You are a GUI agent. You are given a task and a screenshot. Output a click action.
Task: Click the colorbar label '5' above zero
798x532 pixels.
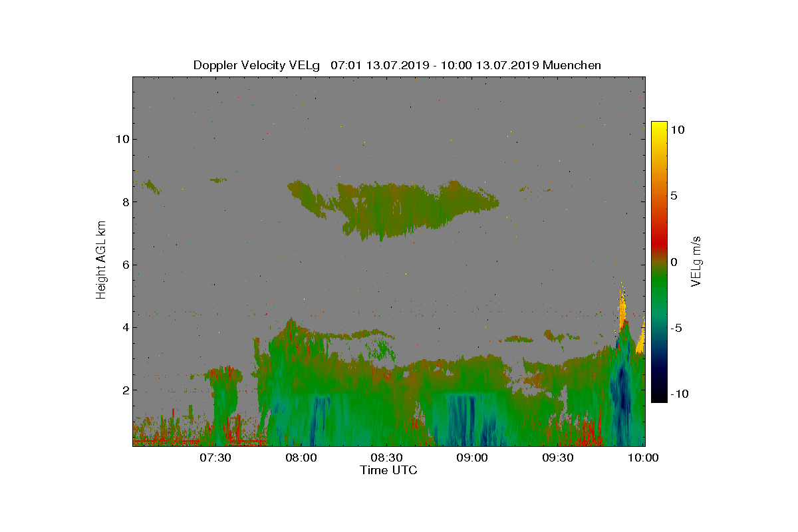pyautogui.click(x=674, y=196)
